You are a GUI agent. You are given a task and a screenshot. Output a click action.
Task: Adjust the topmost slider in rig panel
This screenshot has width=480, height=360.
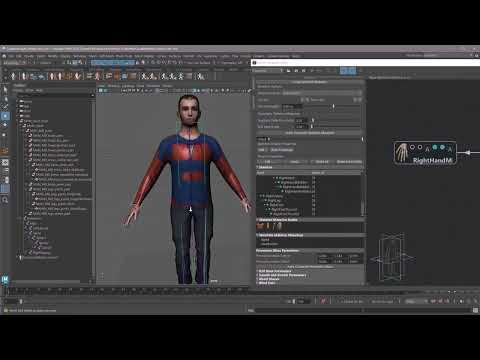[x=333, y=106]
